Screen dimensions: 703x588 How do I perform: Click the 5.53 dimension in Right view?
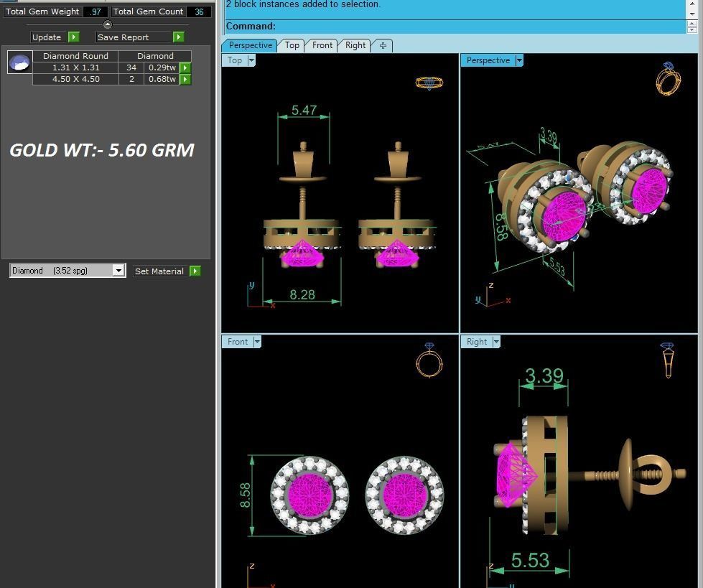(530, 560)
